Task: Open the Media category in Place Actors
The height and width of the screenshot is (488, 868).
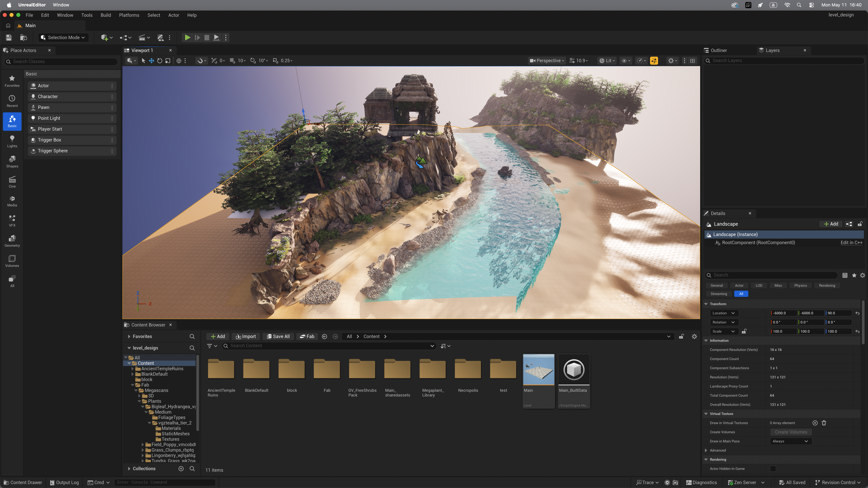Action: coord(12,201)
